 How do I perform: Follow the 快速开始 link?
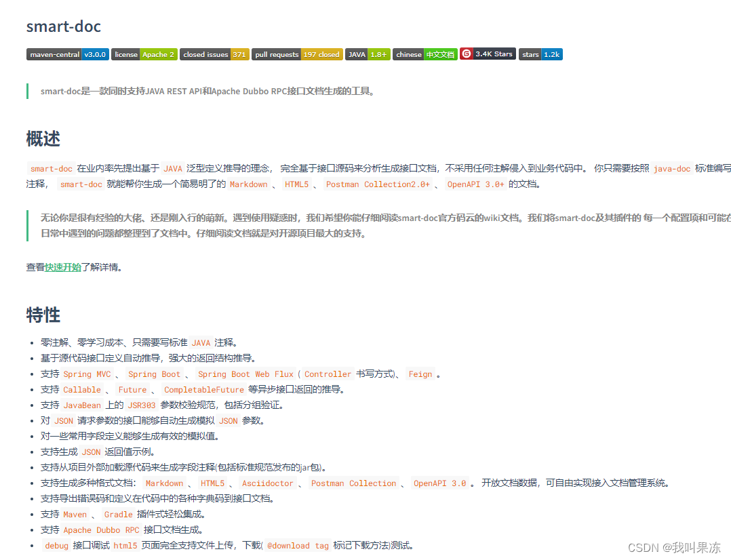click(x=63, y=267)
